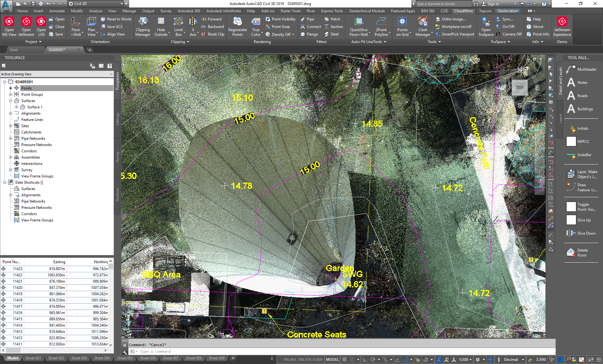Toggle Point Visibility palette tool

pos(581,207)
